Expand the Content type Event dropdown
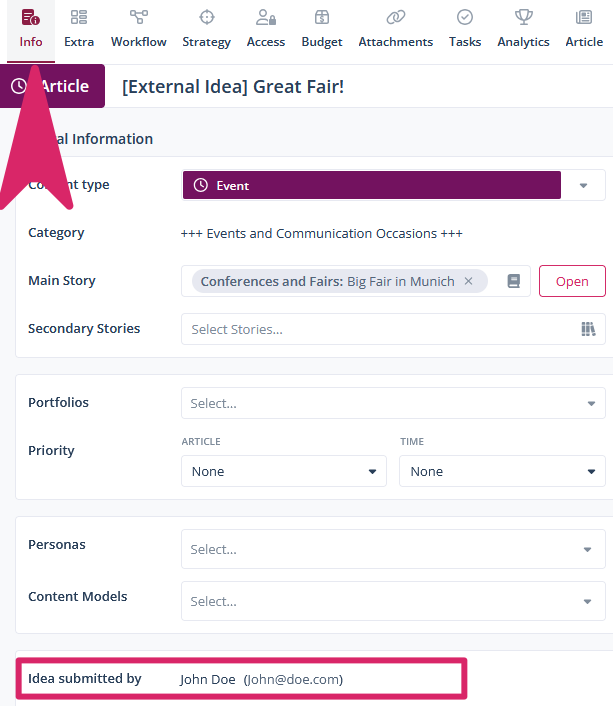 tap(584, 186)
